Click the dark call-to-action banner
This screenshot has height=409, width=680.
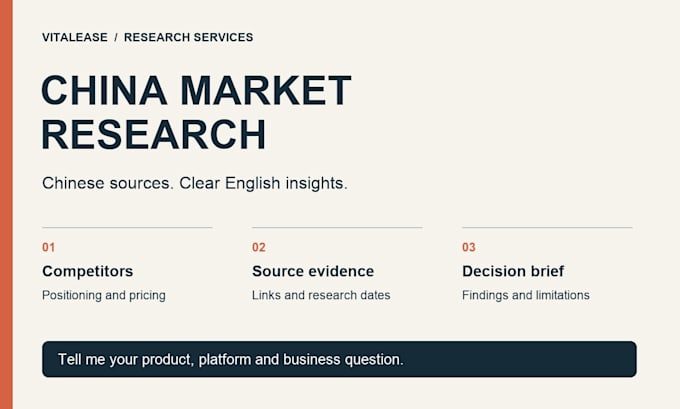click(339, 359)
